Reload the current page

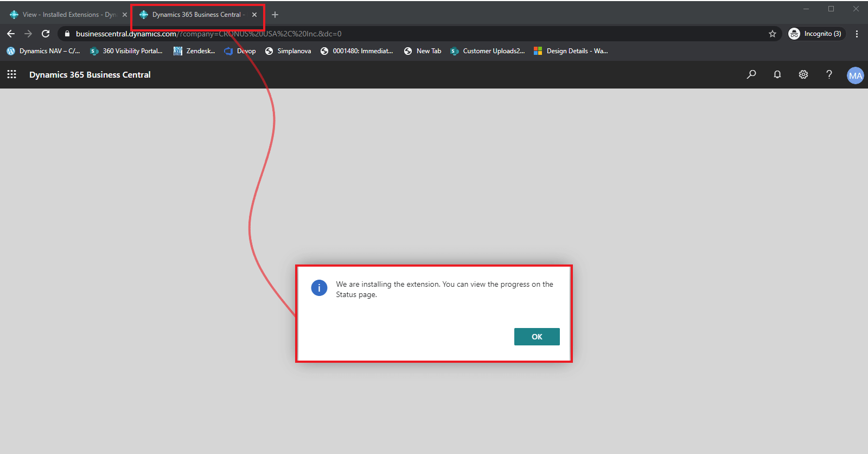click(46, 34)
